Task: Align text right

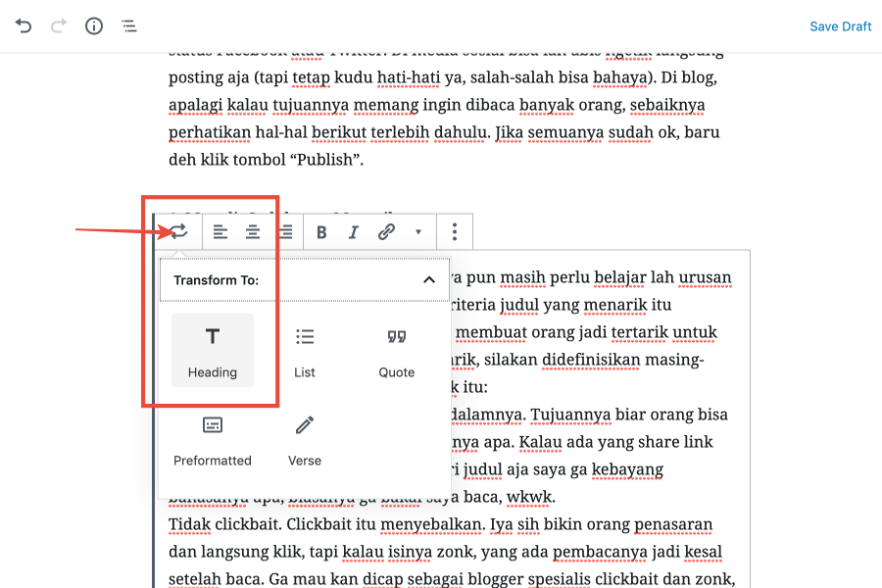Action: [285, 232]
